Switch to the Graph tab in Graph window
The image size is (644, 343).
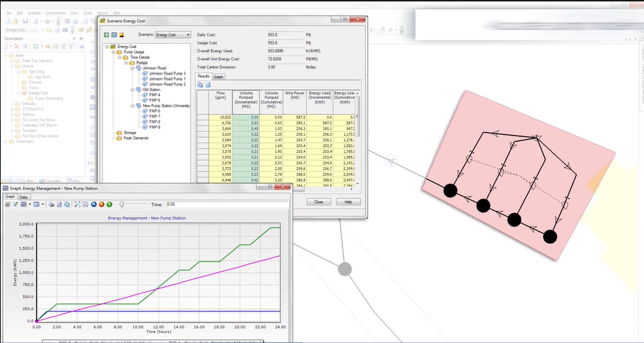click(x=10, y=197)
